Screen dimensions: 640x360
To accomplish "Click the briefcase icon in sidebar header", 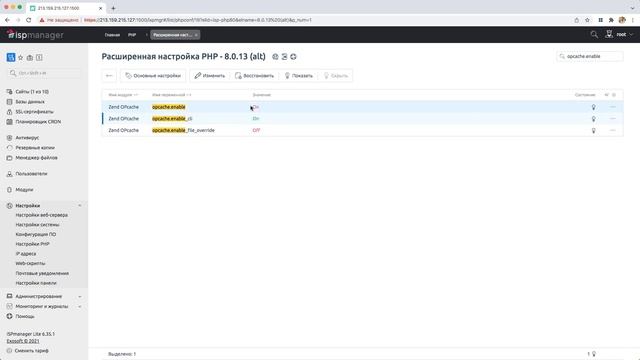I will click(30, 58).
